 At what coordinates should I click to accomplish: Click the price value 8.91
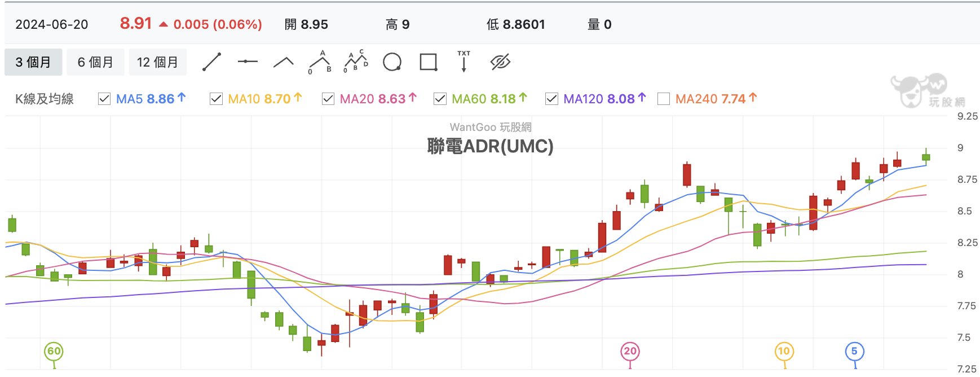point(136,24)
